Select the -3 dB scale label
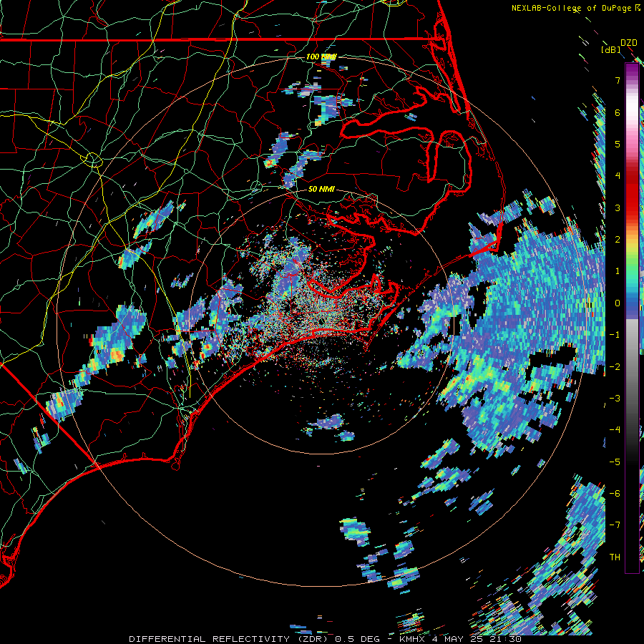This screenshot has width=644, height=644. (x=615, y=399)
